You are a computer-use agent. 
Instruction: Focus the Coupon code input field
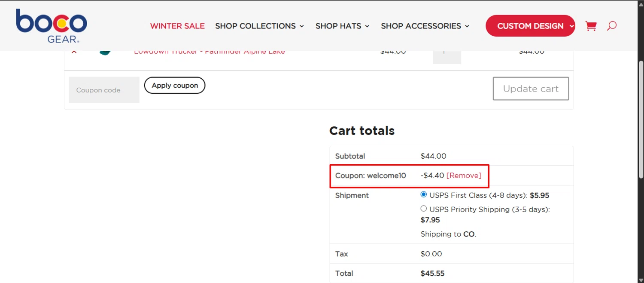coord(104,90)
